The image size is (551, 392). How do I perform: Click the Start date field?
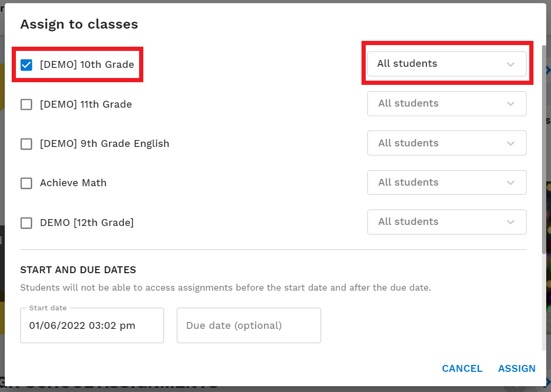click(92, 325)
